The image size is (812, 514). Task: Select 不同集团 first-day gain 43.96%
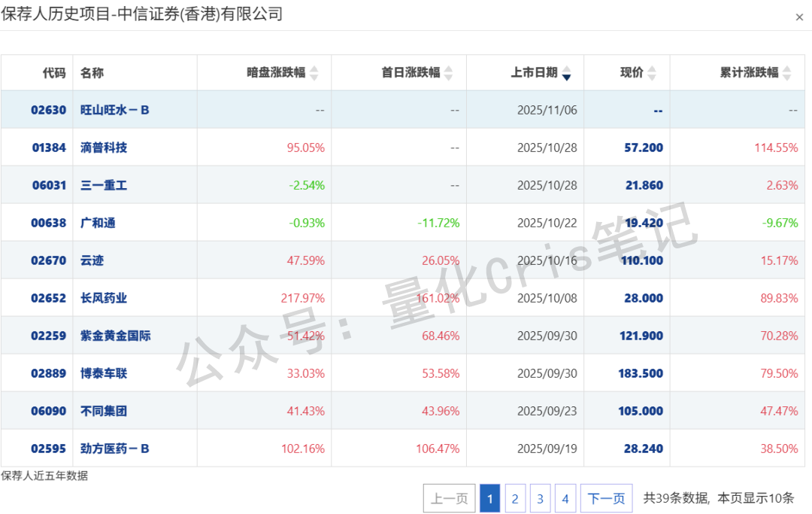coord(441,411)
